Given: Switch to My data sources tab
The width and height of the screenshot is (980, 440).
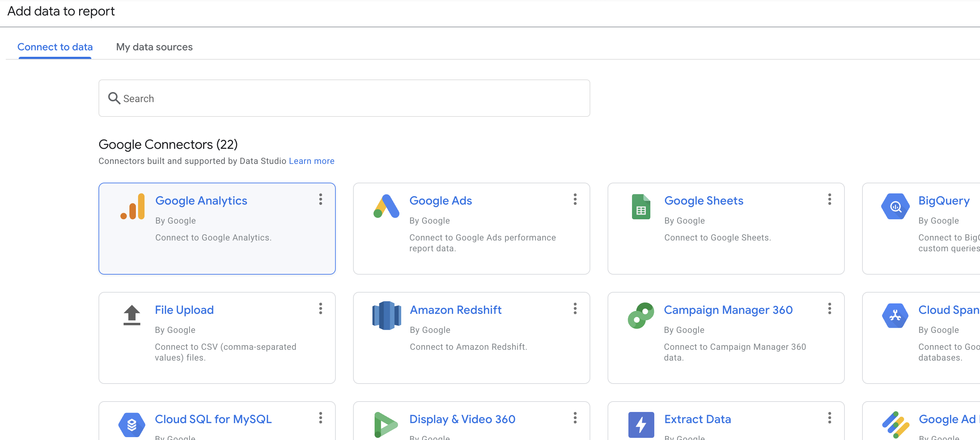Looking at the screenshot, I should pos(154,47).
